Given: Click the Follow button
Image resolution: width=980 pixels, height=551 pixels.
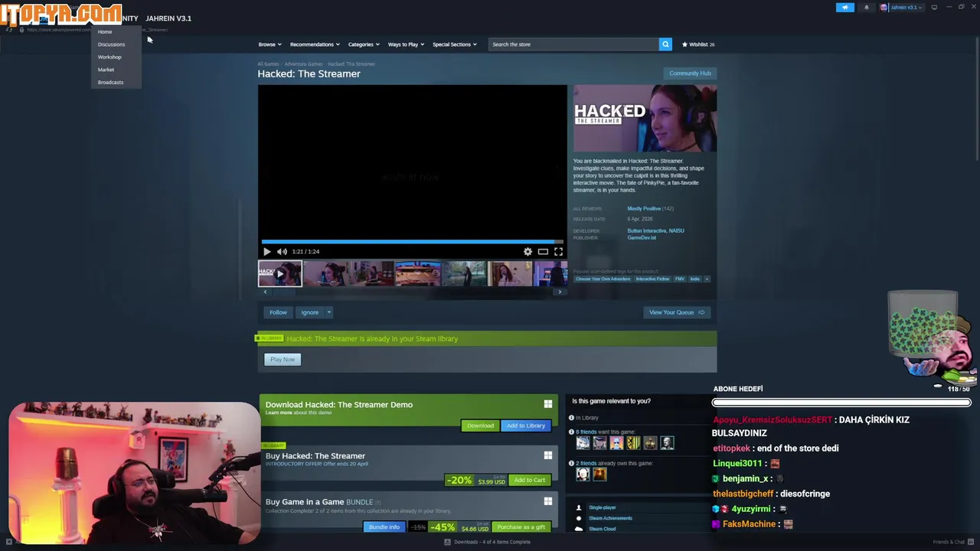Looking at the screenshot, I should tap(278, 312).
